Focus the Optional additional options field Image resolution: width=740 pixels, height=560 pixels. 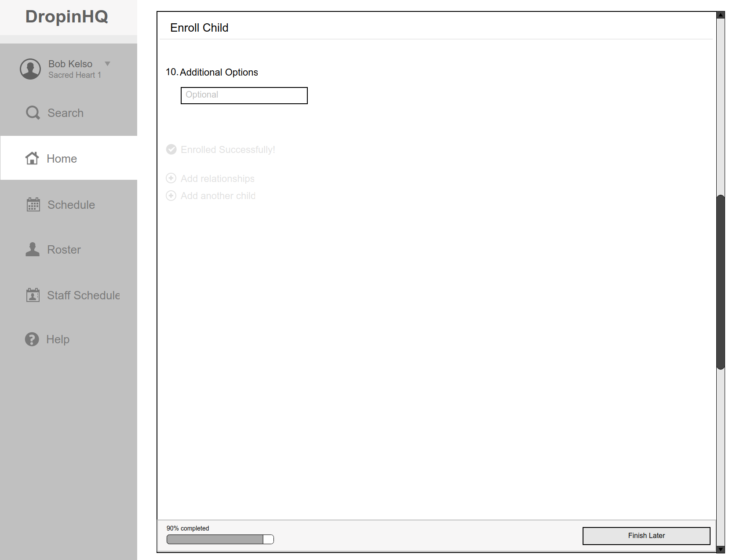(244, 95)
